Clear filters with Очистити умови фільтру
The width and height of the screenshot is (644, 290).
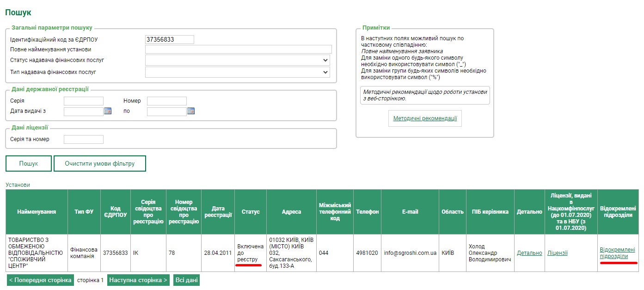[100, 164]
